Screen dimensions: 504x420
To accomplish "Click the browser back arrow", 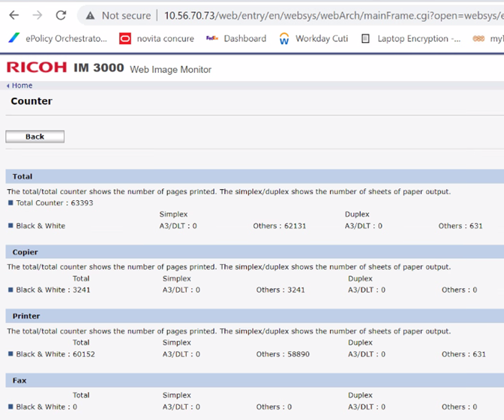I will coord(13,15).
